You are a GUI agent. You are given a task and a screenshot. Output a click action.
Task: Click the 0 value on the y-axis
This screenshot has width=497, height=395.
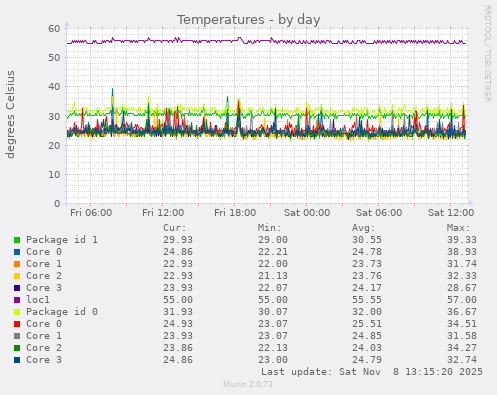57,204
